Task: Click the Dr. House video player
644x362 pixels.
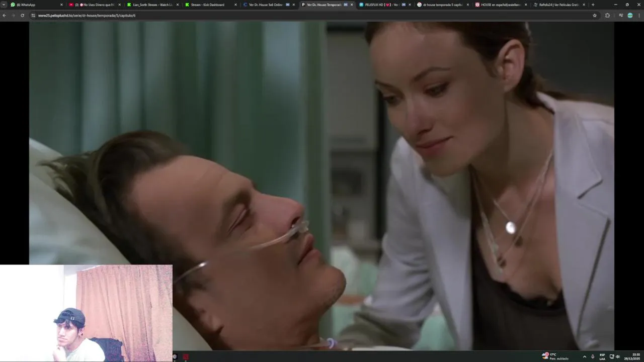Action: [321, 186]
